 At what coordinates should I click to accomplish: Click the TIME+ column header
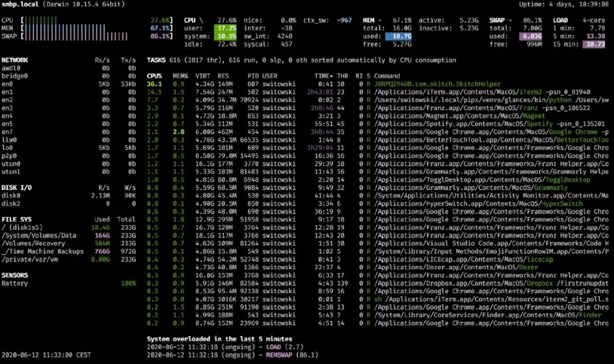pos(324,76)
